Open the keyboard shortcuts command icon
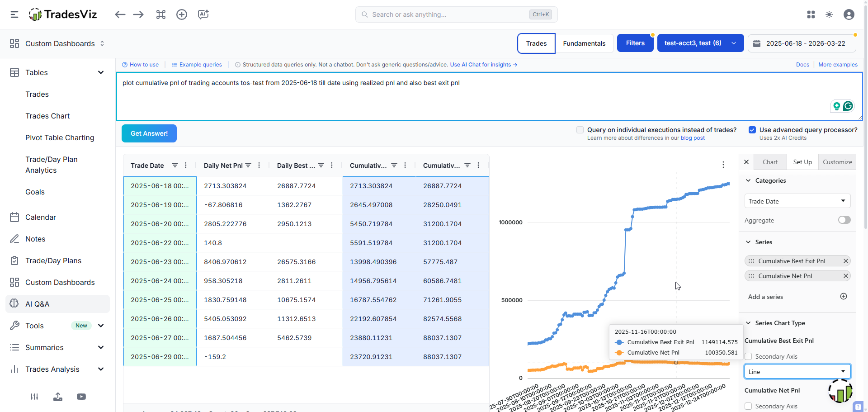Viewport: 868px width, 412px height. coord(161,14)
